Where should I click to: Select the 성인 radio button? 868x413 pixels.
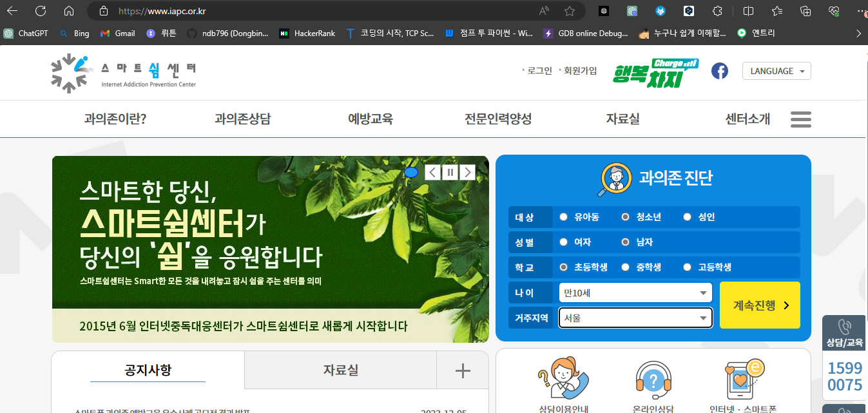(x=687, y=217)
